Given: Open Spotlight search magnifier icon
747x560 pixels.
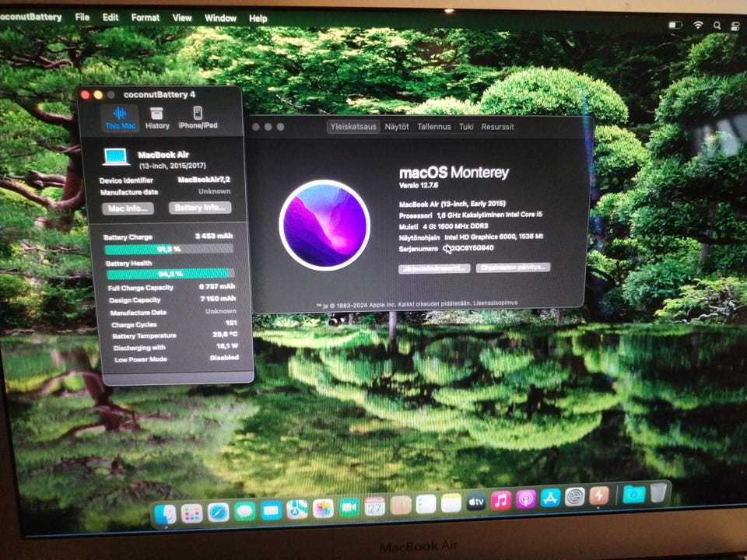Looking at the screenshot, I should coord(717,26).
